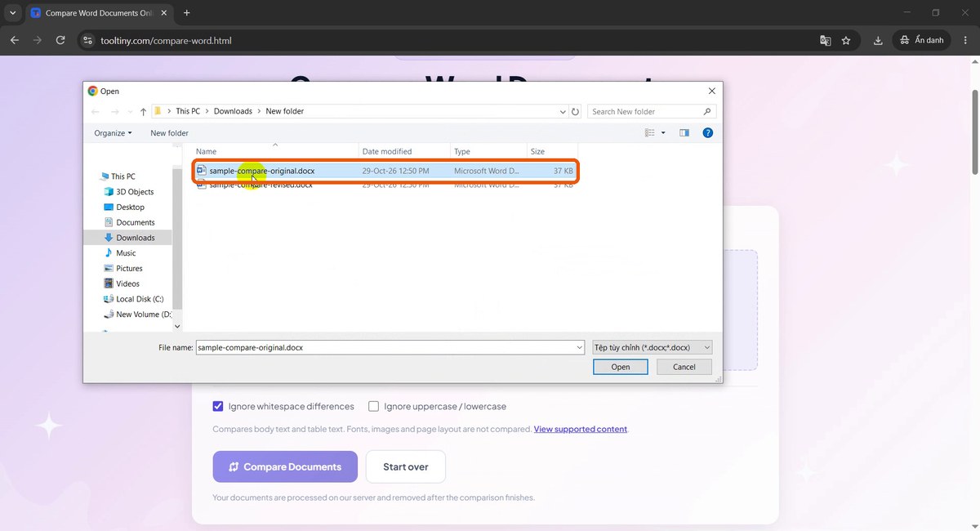
Task: Click browser Forward arrow
Action: click(38, 40)
